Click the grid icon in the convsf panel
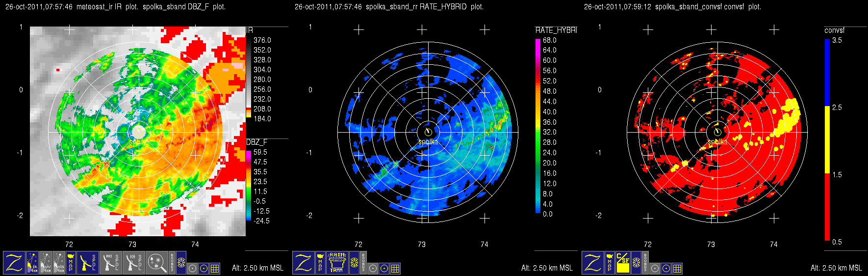This screenshot has width=868, height=276. [x=677, y=268]
